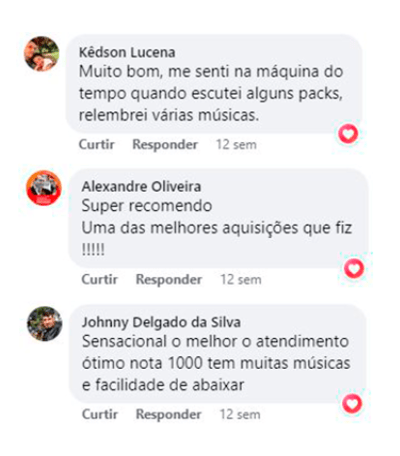Screen dimensions: 400x456
Task: Click heart reaction on Johnny Delgado's comment
Action: [352, 404]
